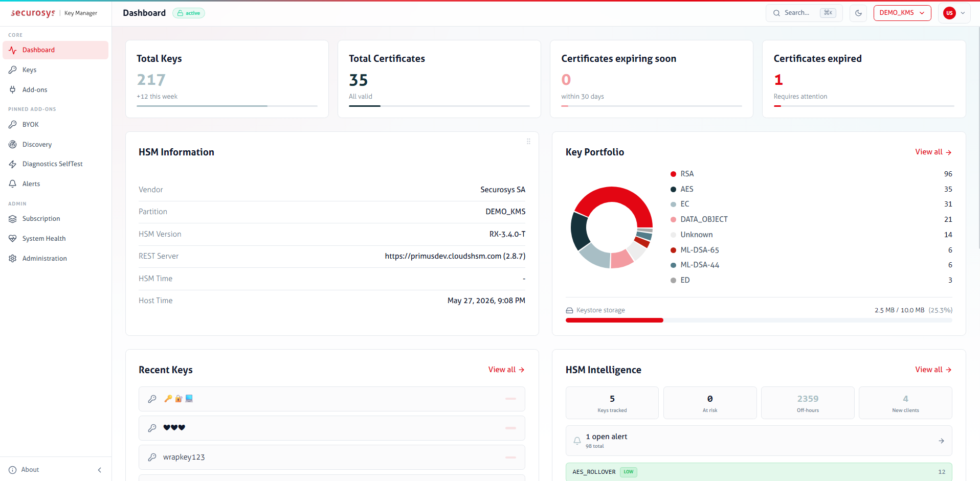Click the Add-ons plug icon

click(13, 90)
